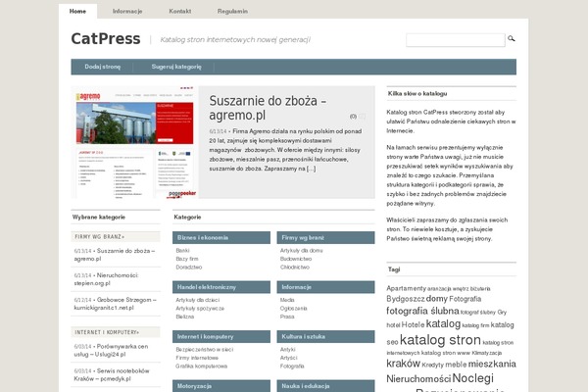This screenshot has width=588, height=392.
Task: Select the Chłodnictwo subcategory
Action: tap(294, 268)
